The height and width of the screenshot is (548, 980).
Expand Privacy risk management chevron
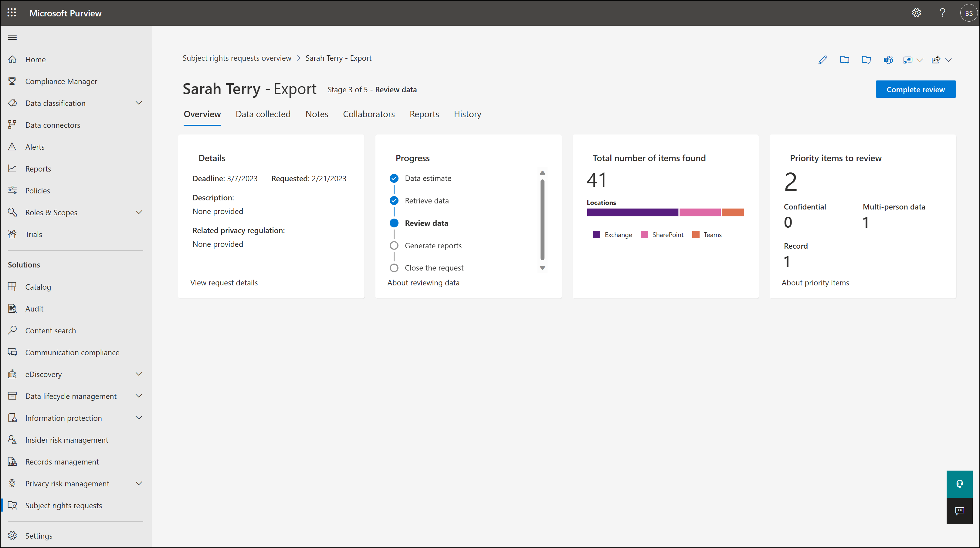point(139,483)
